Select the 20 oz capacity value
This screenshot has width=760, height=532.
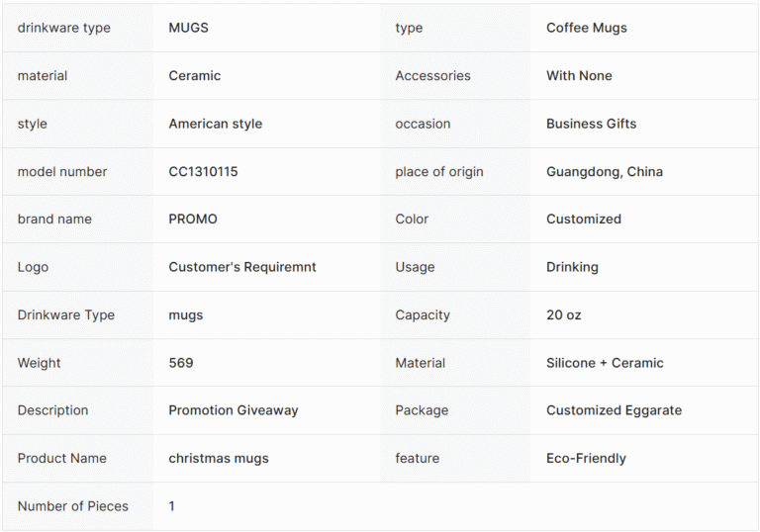tap(563, 314)
